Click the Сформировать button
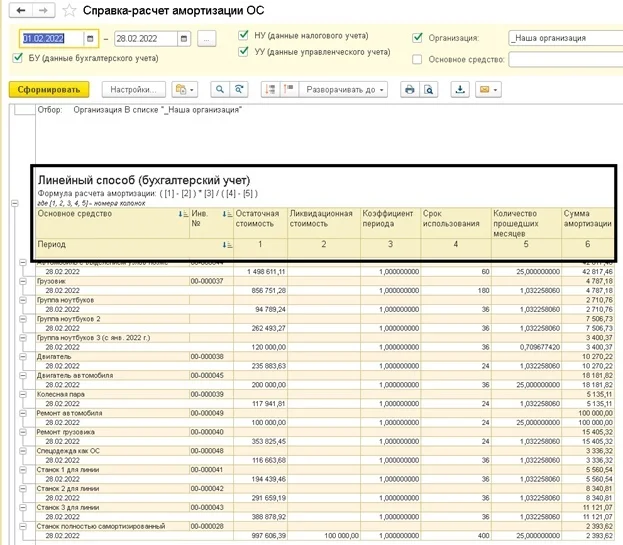 click(49, 89)
